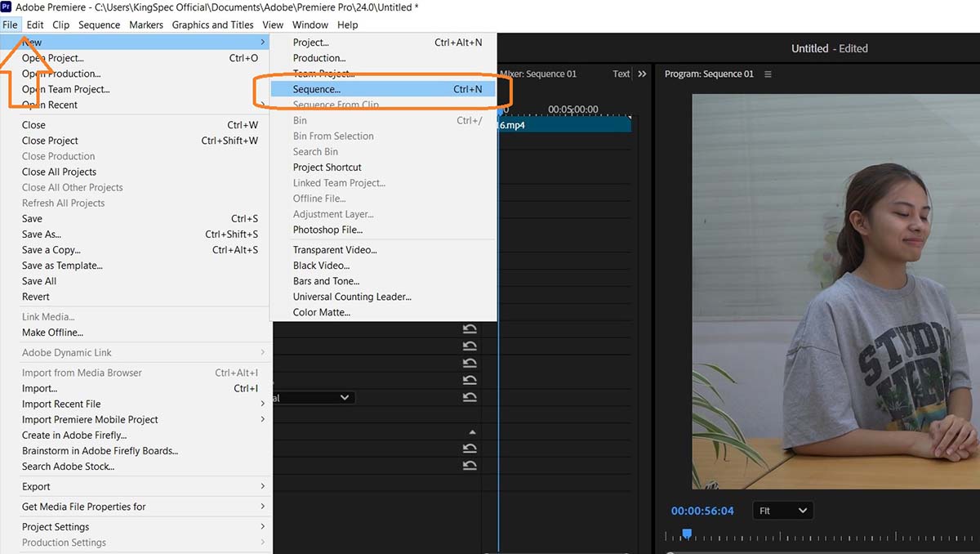Click Open Project... in File menu
980x554 pixels.
136,59
